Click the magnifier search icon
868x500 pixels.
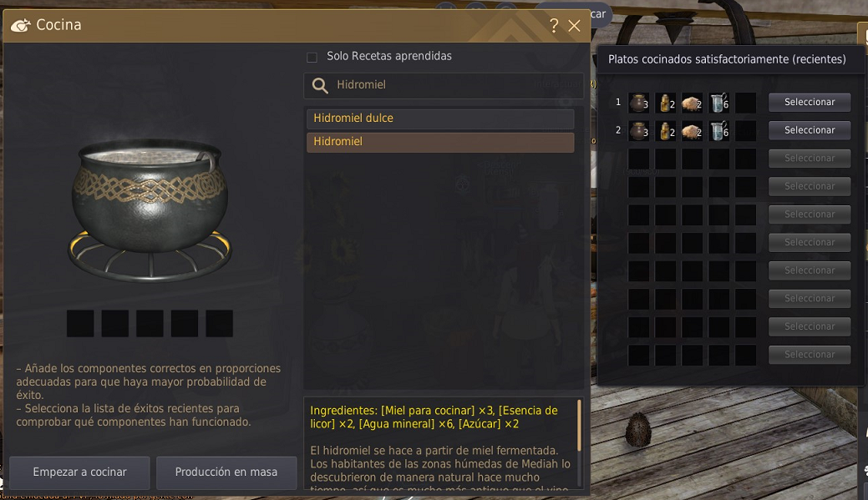click(x=320, y=85)
